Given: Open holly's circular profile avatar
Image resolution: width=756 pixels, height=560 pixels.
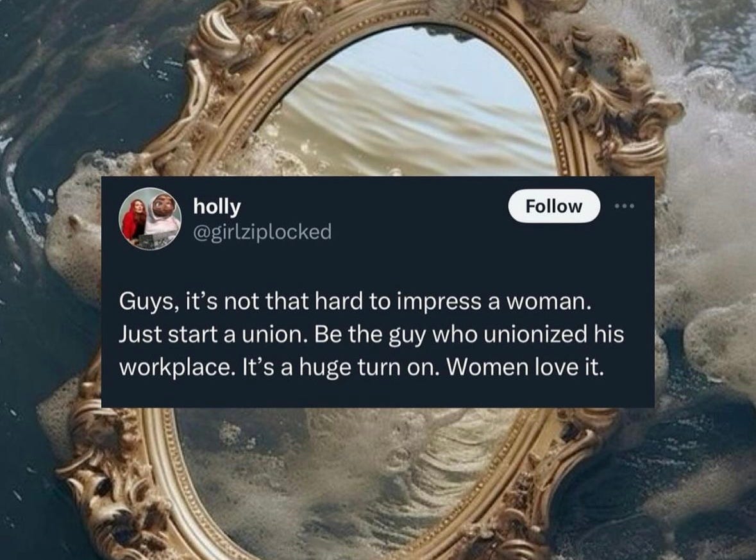Looking at the screenshot, I should (x=150, y=219).
